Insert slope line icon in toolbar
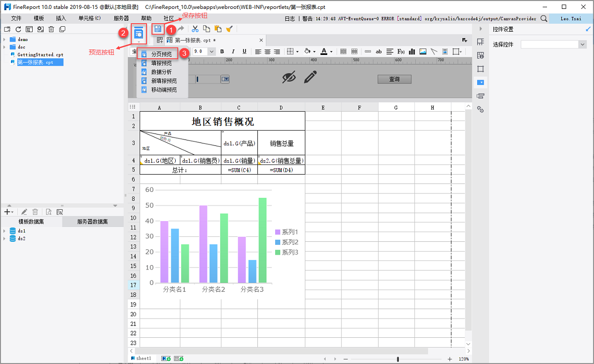Image resolution: width=594 pixels, height=364 pixels. coord(434,51)
